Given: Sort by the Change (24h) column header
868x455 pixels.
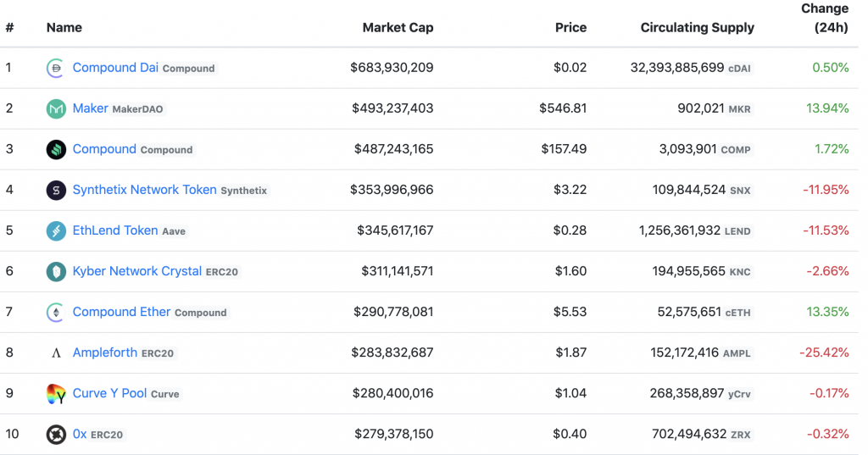Looking at the screenshot, I should tap(825, 19).
